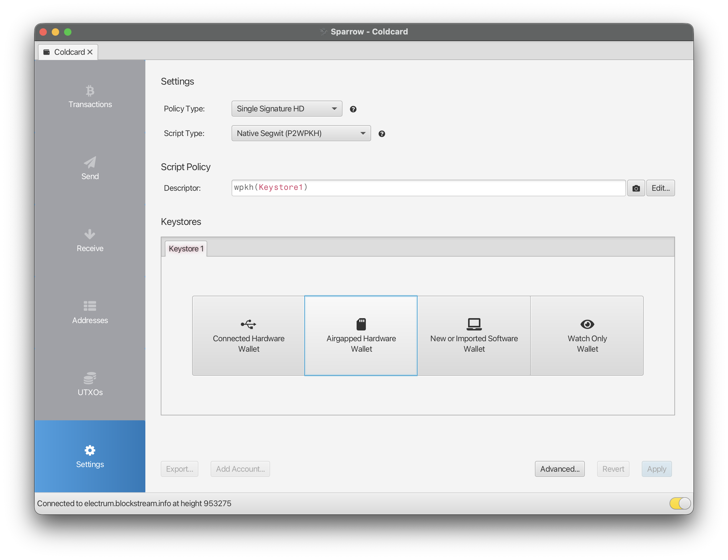This screenshot has width=728, height=560.
Task: Close the Coldcard tab
Action: (90, 52)
